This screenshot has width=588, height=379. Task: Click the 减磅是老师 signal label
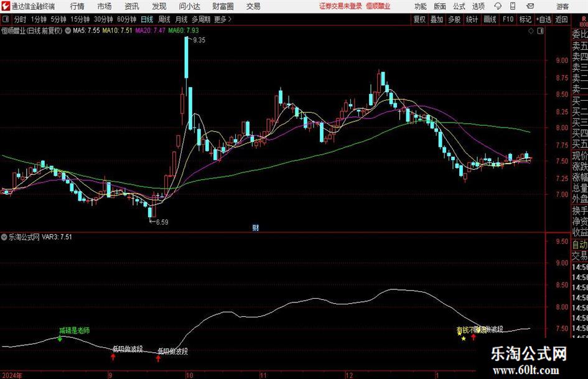(75, 330)
